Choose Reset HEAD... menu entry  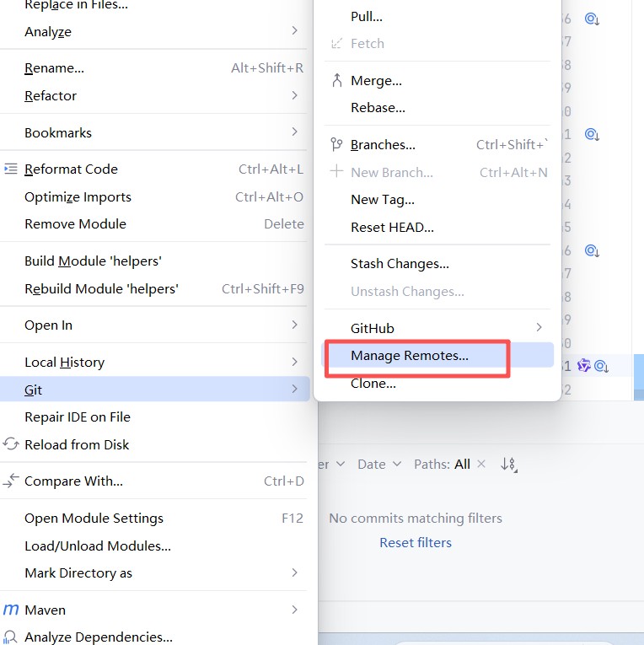coord(437,227)
